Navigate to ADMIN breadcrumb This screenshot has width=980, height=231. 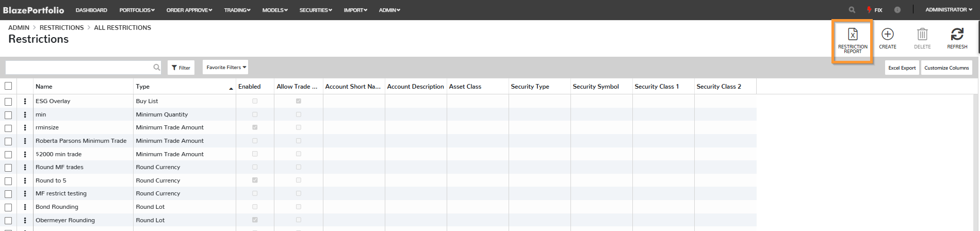coord(19,27)
